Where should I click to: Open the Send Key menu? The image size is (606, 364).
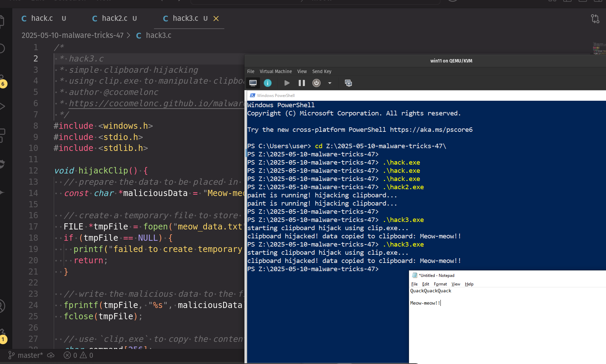point(322,71)
